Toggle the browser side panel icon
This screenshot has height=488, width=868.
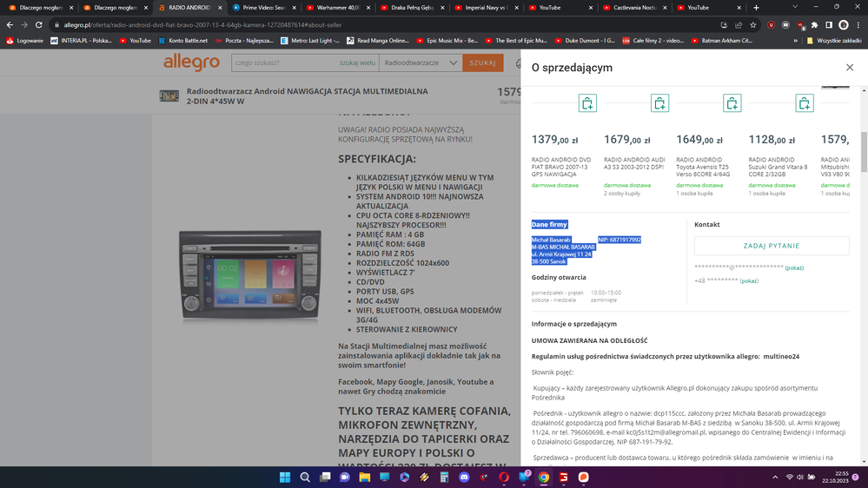(x=829, y=25)
